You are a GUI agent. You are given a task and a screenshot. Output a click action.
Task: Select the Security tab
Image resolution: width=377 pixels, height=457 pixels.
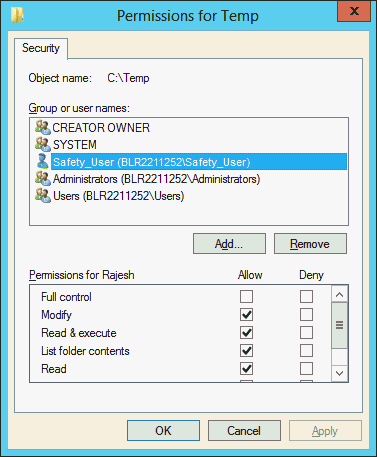click(41, 48)
